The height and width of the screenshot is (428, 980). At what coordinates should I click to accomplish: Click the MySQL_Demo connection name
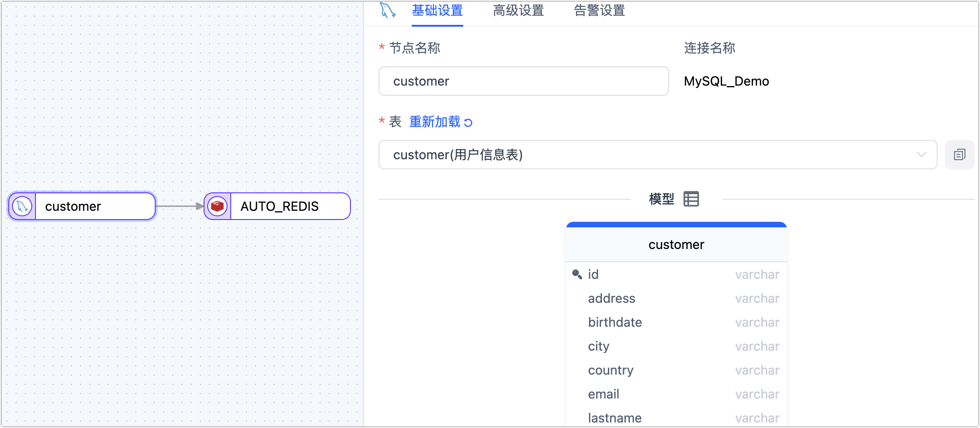[726, 81]
